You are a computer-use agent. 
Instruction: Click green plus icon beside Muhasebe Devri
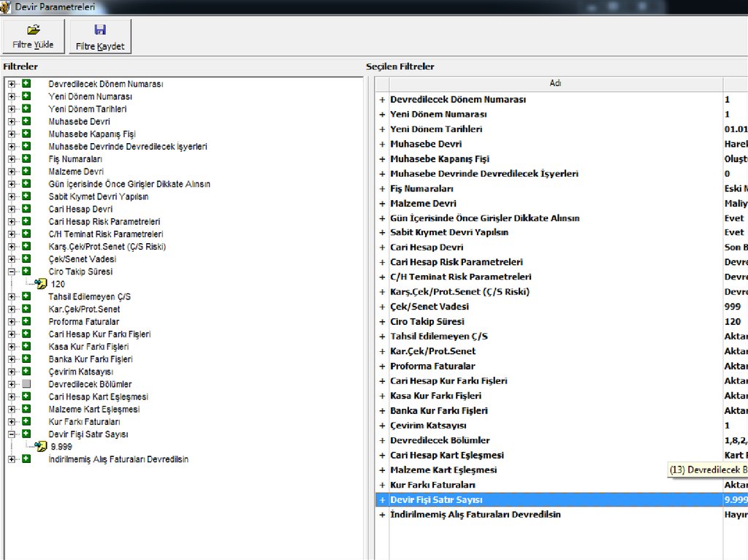click(x=26, y=121)
